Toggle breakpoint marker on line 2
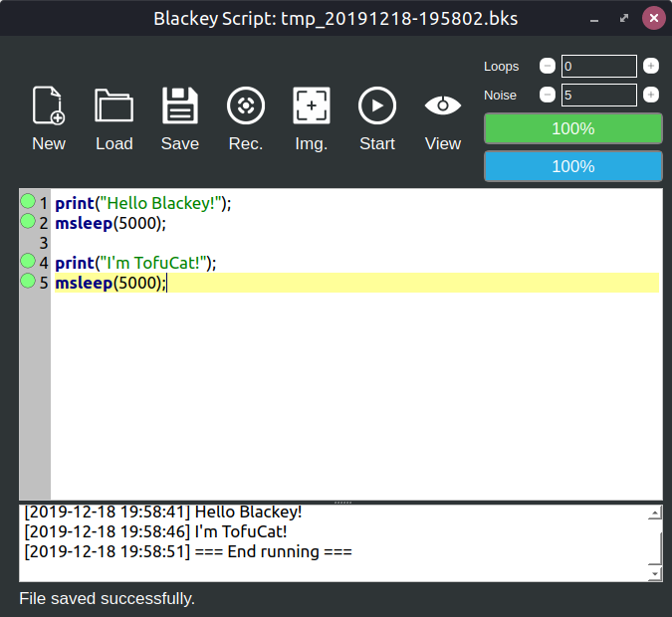Viewport: 672px width, 617px height. click(28, 222)
